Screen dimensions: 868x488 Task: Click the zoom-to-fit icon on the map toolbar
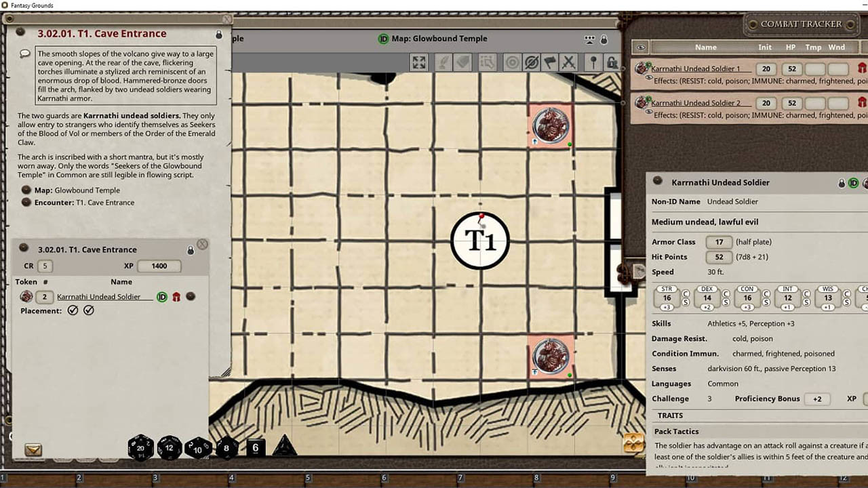(x=418, y=62)
